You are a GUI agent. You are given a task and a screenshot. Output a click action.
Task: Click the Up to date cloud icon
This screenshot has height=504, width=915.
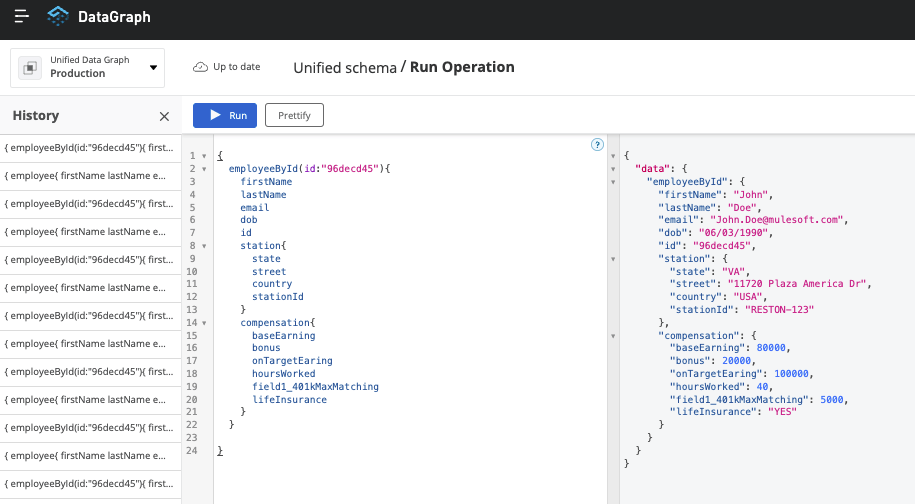[x=200, y=66]
